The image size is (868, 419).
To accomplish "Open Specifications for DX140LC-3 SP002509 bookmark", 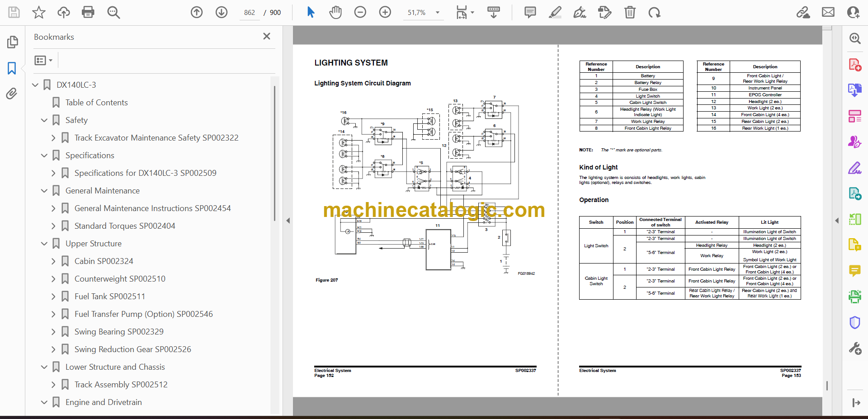I will click(145, 173).
